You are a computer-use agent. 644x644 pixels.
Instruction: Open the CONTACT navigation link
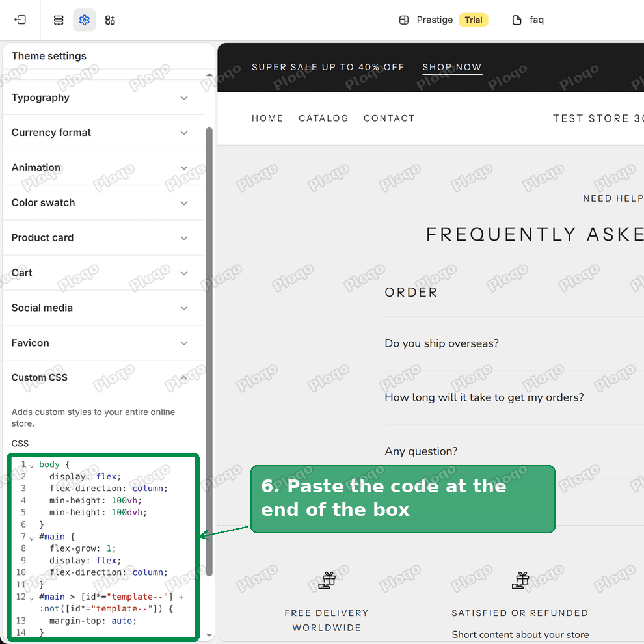click(389, 118)
